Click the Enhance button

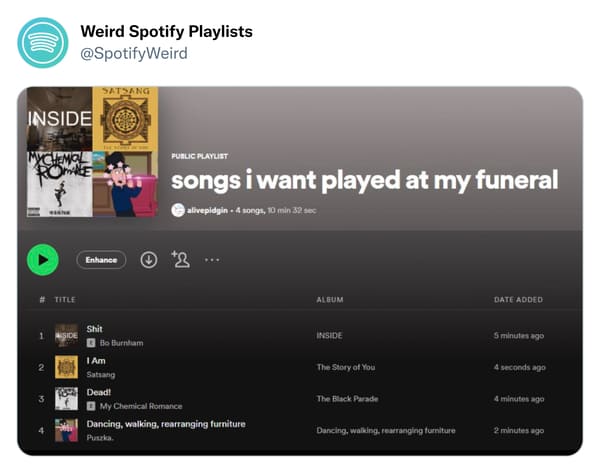[x=101, y=260]
